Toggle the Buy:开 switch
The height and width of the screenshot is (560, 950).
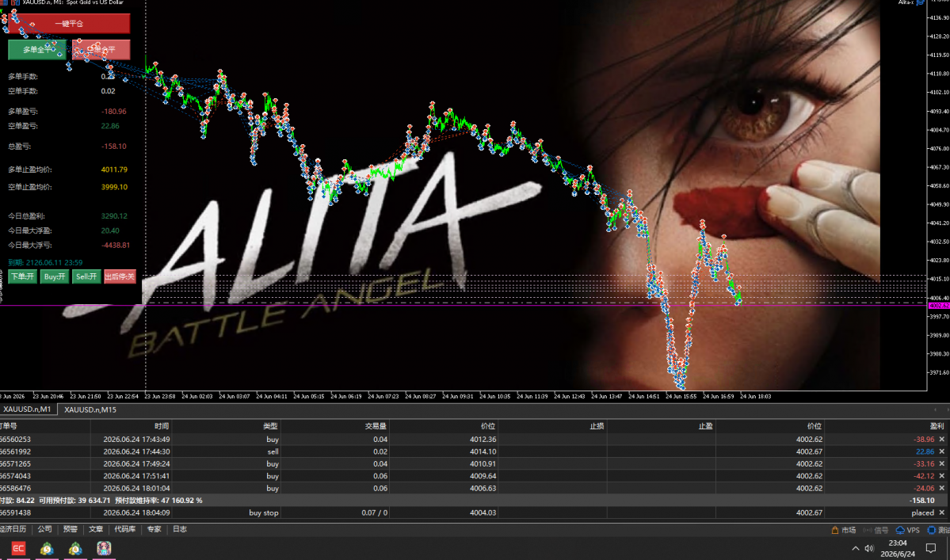[55, 276]
